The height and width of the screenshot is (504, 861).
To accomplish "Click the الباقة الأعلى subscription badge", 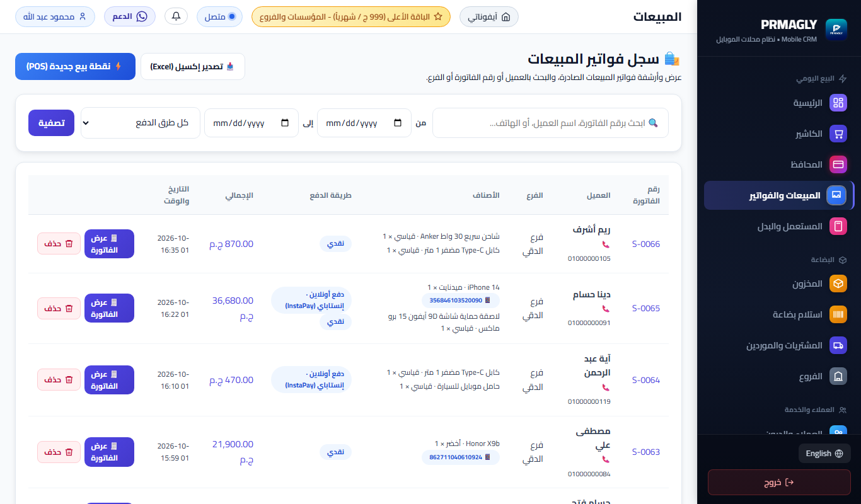I will point(351,16).
